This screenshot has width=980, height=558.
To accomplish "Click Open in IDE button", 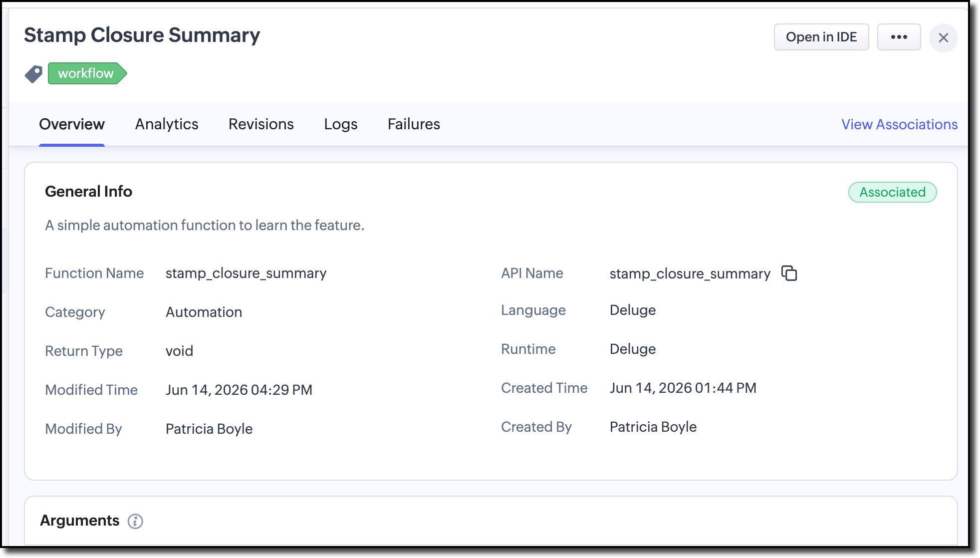I will tap(821, 37).
